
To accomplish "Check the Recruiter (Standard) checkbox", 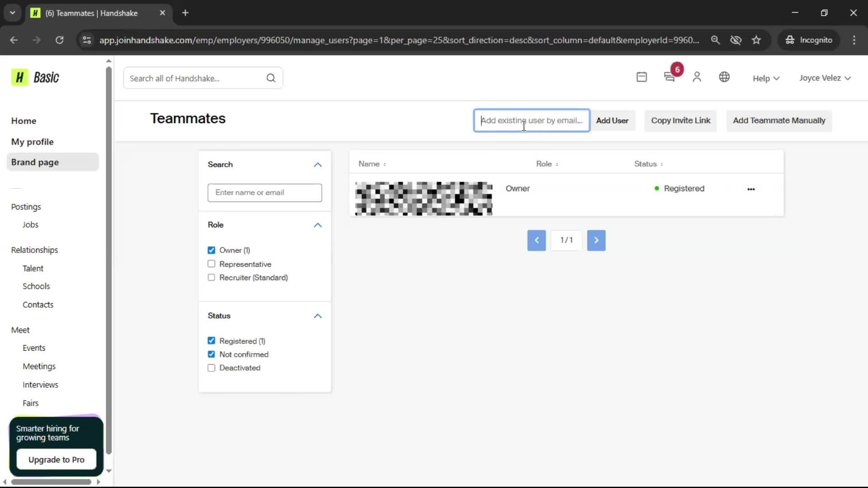I will pyautogui.click(x=212, y=277).
